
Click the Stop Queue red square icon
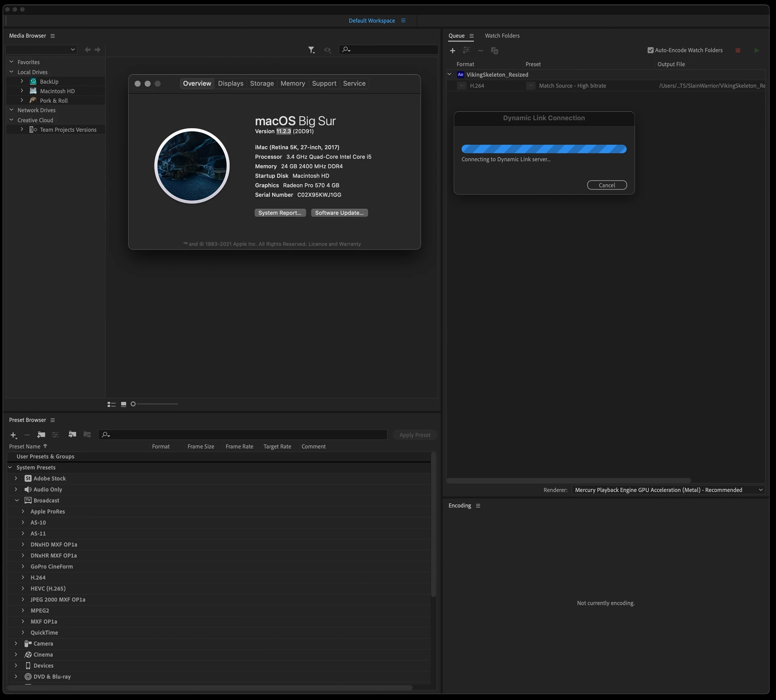tap(738, 51)
